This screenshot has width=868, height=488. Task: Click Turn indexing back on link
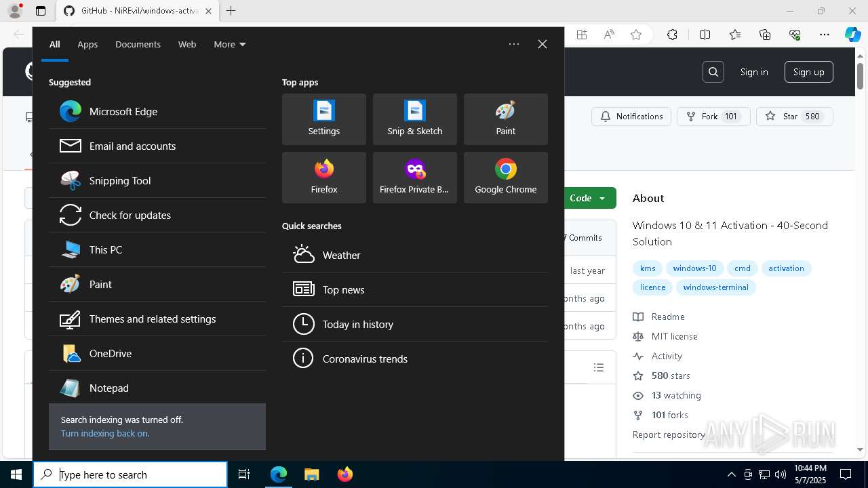click(105, 433)
